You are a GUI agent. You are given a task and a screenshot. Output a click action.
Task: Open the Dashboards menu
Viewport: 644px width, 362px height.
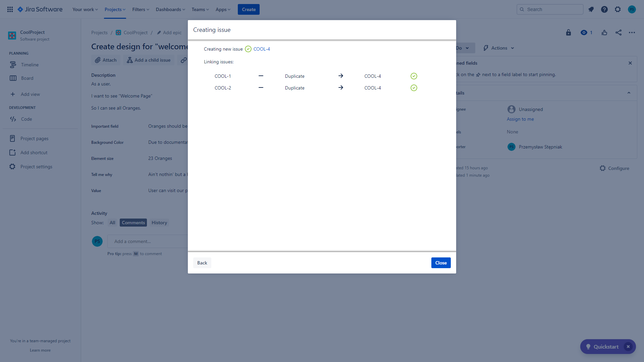point(170,9)
